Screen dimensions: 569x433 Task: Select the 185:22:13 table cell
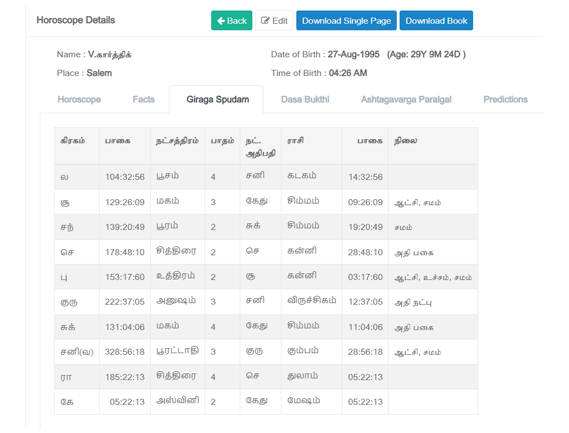coord(125,377)
